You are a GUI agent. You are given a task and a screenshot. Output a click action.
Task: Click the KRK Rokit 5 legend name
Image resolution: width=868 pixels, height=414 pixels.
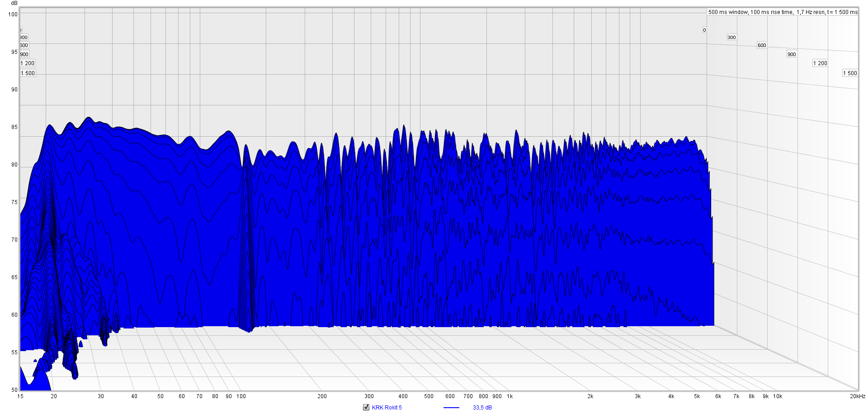(387, 408)
